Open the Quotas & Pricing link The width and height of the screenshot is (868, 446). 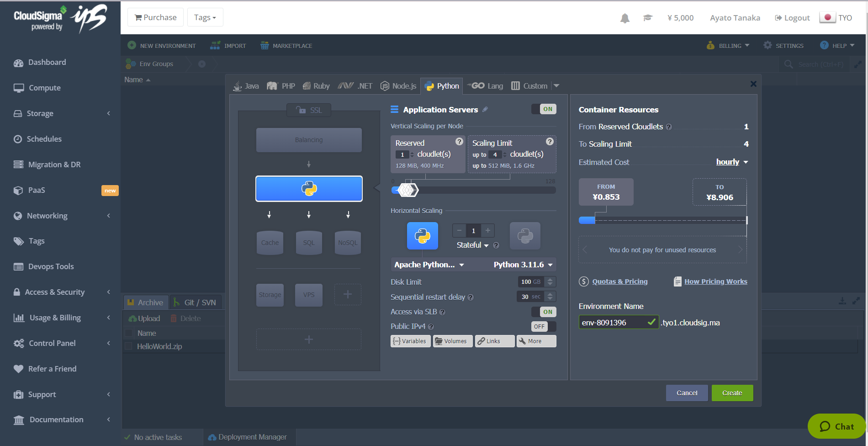tap(620, 281)
